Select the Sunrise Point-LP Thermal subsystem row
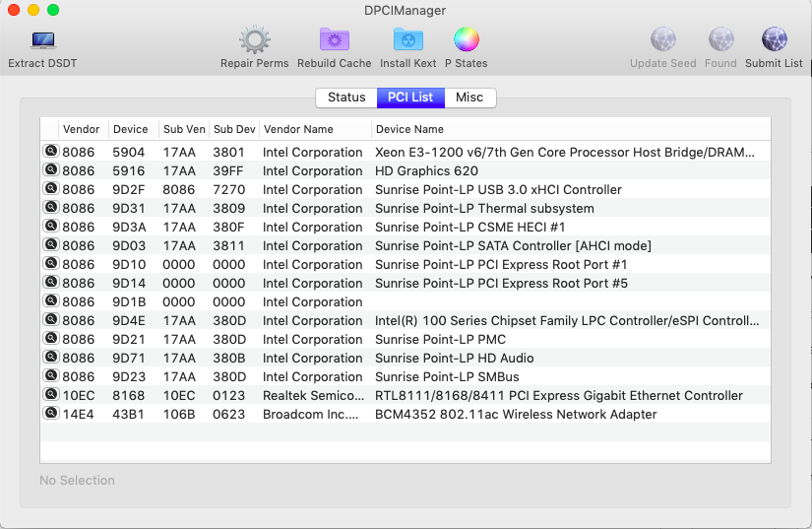 tap(484, 208)
